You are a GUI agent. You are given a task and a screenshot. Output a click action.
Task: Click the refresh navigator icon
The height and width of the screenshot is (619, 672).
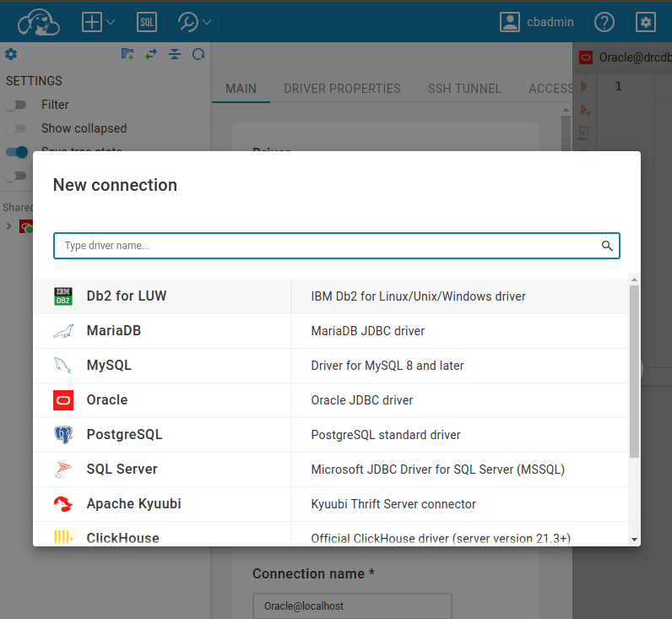coord(198,54)
